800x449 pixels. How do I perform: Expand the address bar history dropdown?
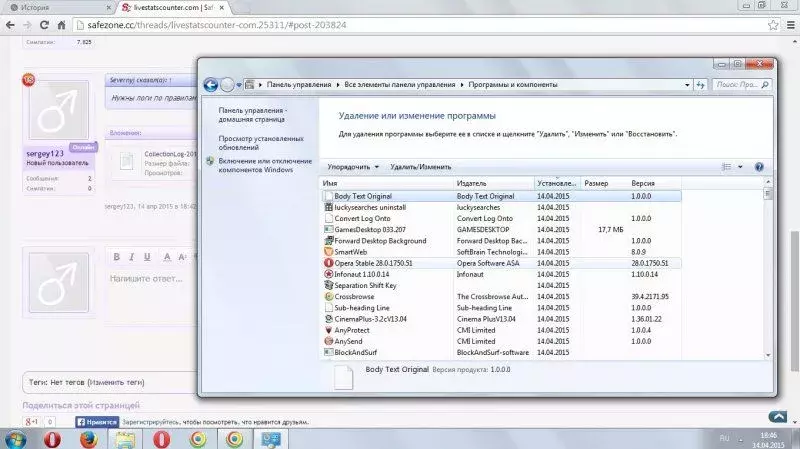pos(687,85)
